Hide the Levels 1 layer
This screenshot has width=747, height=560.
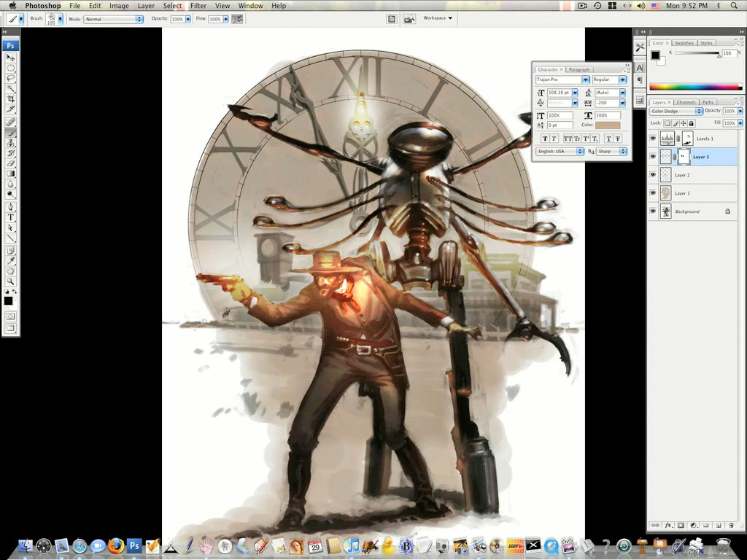pyautogui.click(x=653, y=139)
